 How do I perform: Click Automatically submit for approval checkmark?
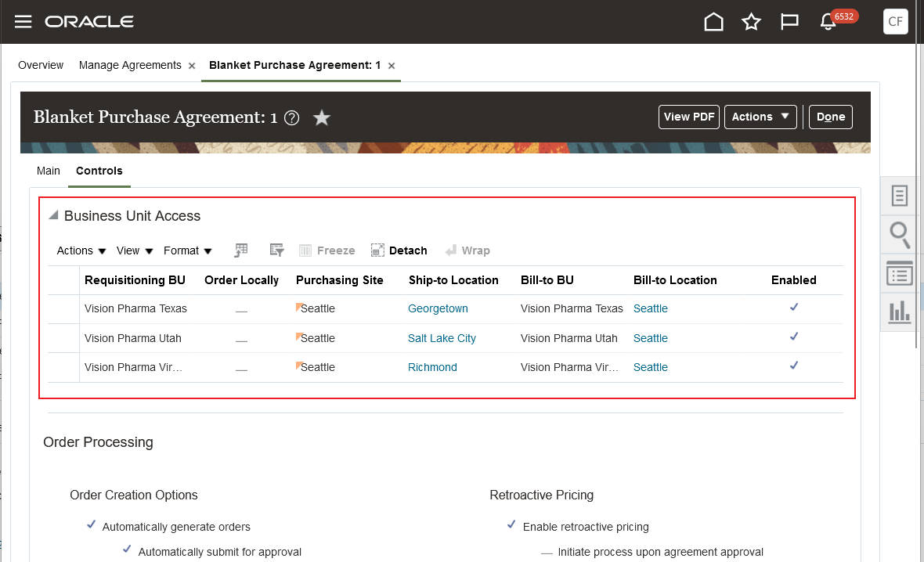[x=127, y=549]
